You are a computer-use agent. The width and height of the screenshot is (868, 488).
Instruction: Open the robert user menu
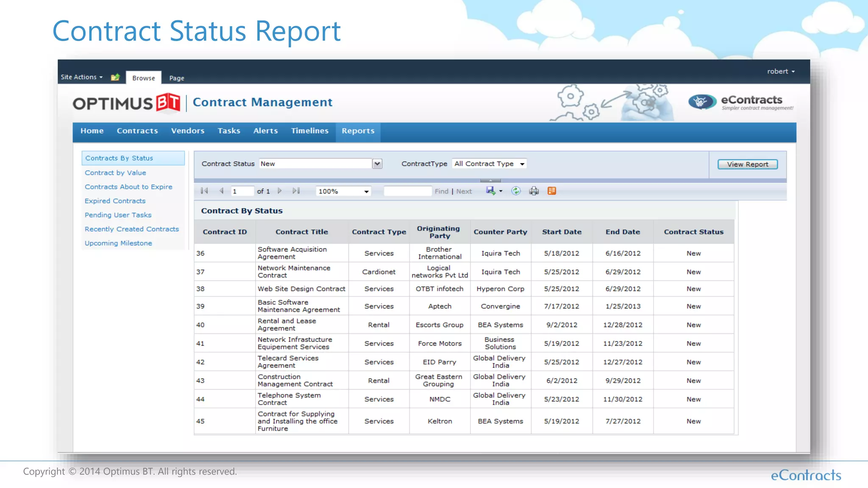click(781, 72)
